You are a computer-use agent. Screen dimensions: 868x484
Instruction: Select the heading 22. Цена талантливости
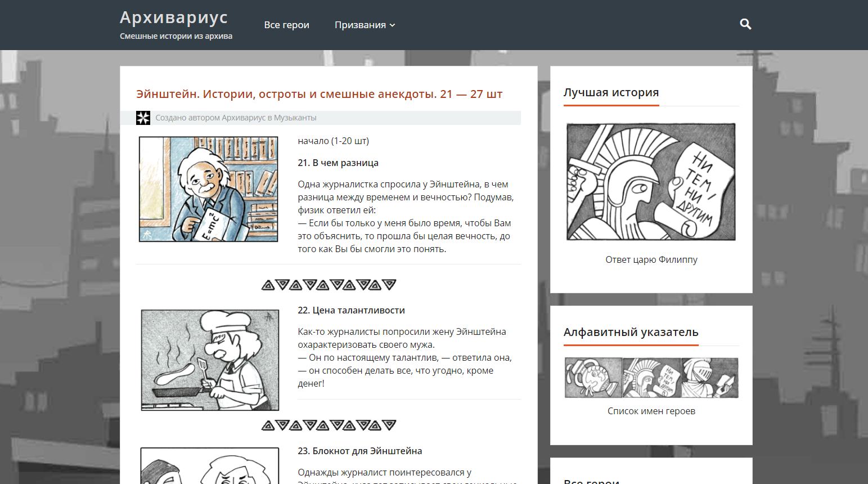tap(351, 310)
